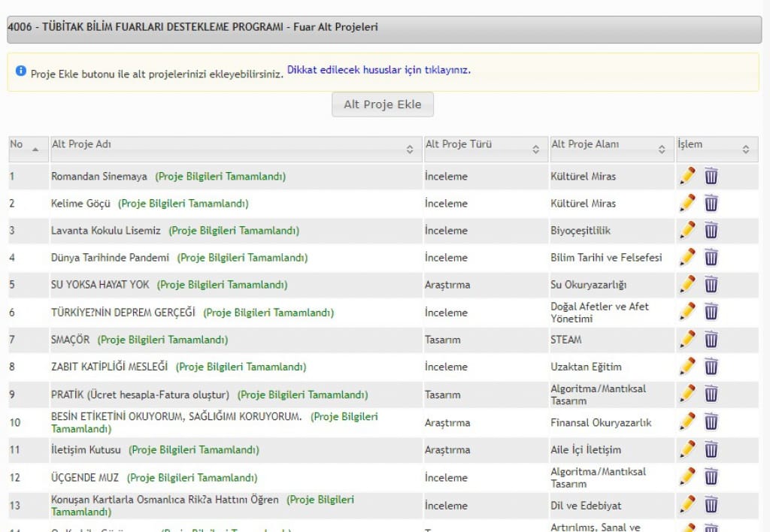770x532 pixels.
Task: Sort by Alt Proje Adı column header
Action: (410, 149)
